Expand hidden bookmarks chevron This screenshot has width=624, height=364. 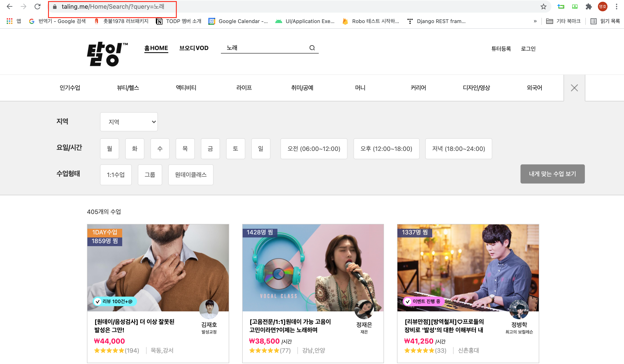coord(535,21)
